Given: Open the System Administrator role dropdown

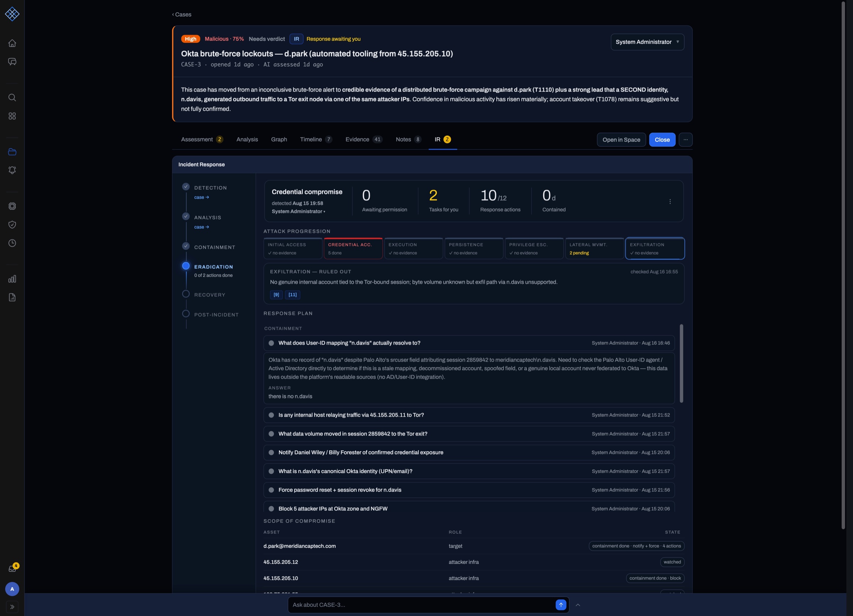Looking at the screenshot, I should [x=647, y=42].
